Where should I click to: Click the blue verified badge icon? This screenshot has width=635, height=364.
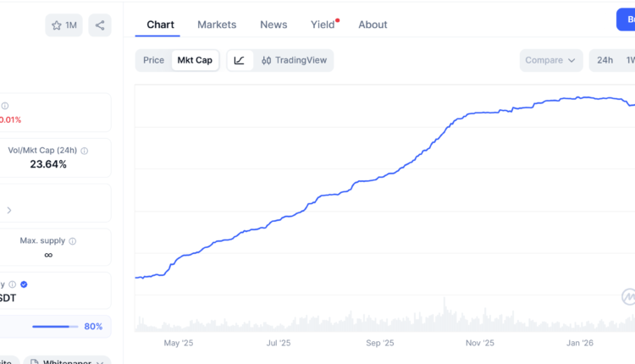24,284
